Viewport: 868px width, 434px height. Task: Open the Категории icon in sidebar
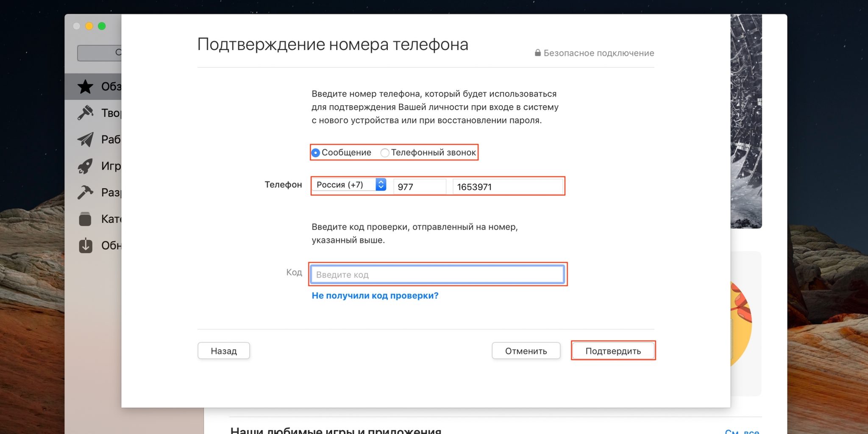tap(85, 219)
